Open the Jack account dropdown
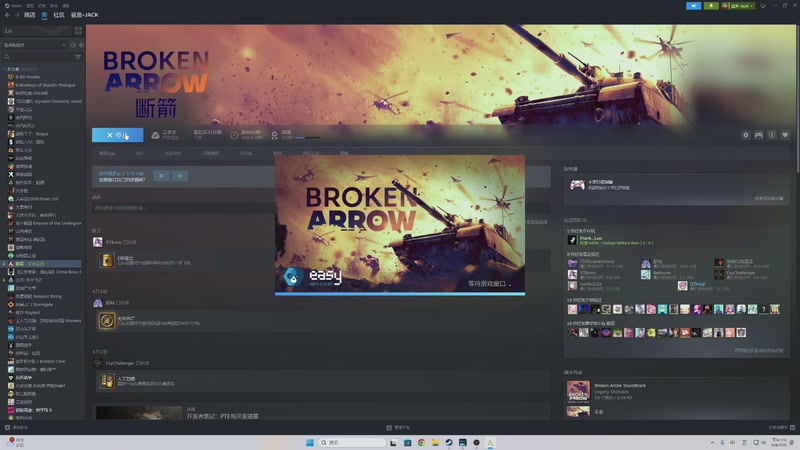The height and width of the screenshot is (450, 800). tap(738, 6)
